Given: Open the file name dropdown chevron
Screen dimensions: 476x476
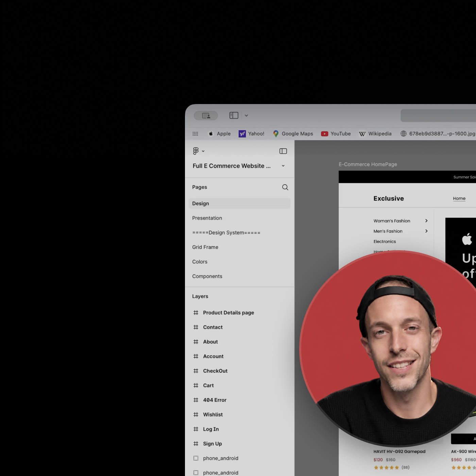Looking at the screenshot, I should 283,166.
